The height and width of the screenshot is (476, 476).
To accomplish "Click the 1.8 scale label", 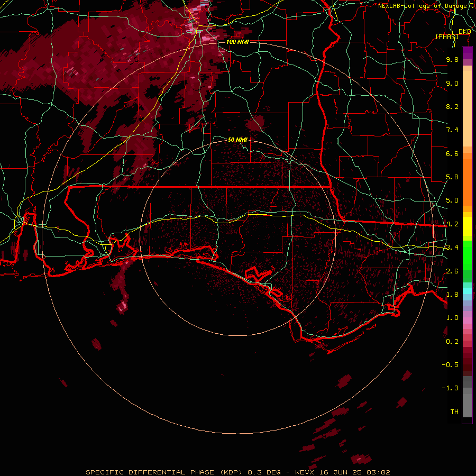I will 452,295.
